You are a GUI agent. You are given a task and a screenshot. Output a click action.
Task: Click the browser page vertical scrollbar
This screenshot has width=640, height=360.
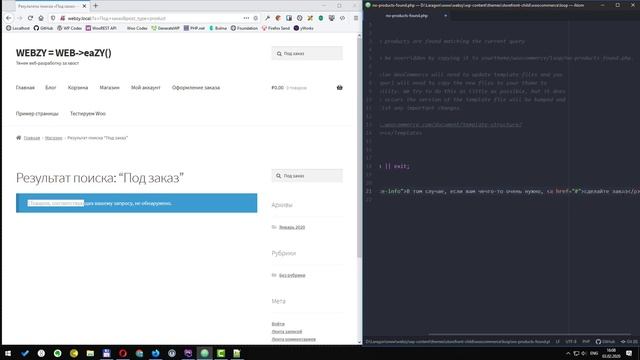point(359,147)
